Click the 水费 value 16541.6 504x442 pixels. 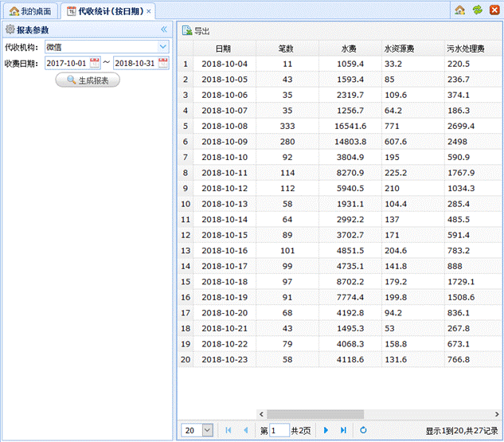click(350, 126)
